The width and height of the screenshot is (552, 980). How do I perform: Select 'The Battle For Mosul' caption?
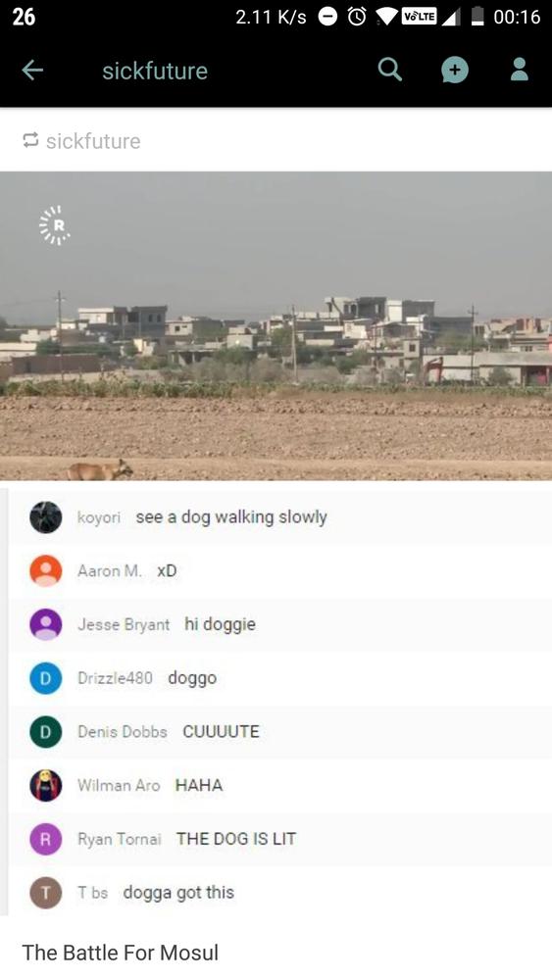(x=121, y=953)
